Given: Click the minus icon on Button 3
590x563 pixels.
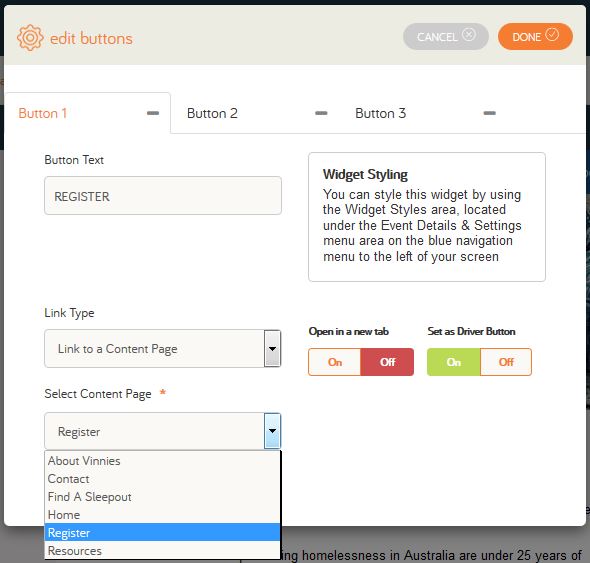Looking at the screenshot, I should coord(490,113).
